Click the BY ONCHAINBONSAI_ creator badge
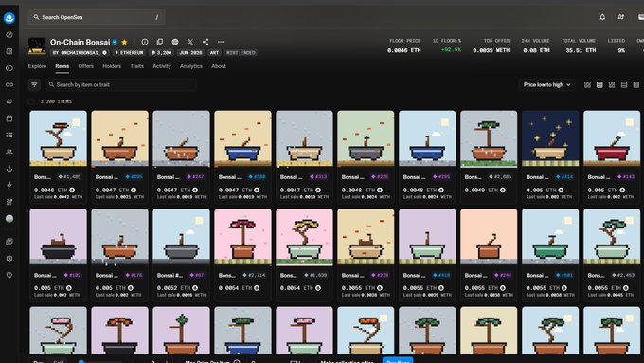 80,53
